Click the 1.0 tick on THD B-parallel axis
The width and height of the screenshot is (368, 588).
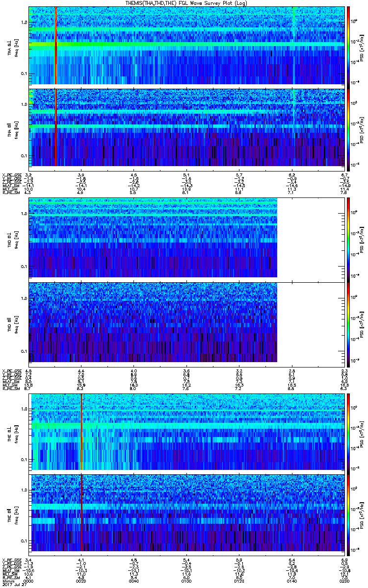[x=24, y=298]
